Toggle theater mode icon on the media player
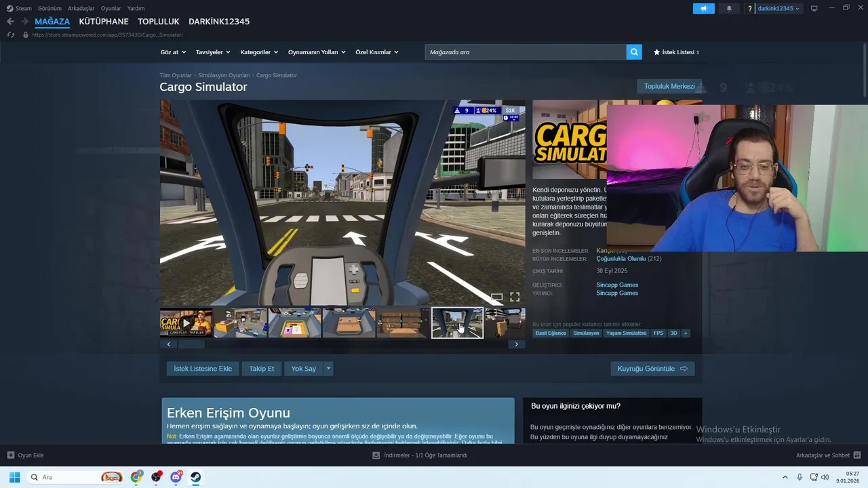This screenshot has height=488, width=868. [496, 297]
